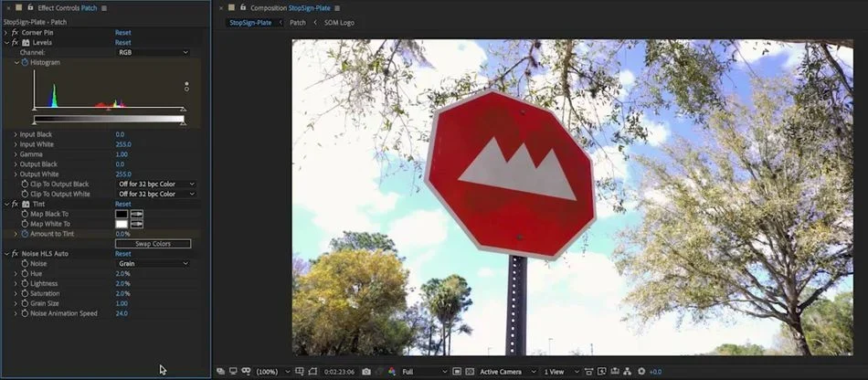This screenshot has height=380, width=868.
Task: Take a snapshot with the camera icon
Action: click(x=366, y=372)
